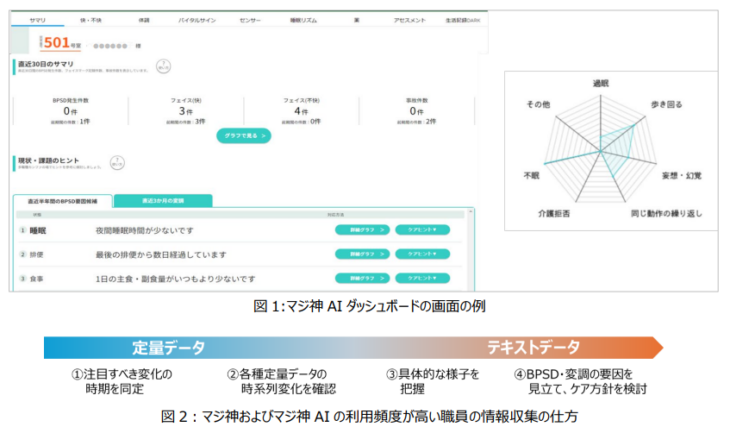This screenshot has height=433, width=730.
Task: Select the 薬 tab
Action: [357, 20]
